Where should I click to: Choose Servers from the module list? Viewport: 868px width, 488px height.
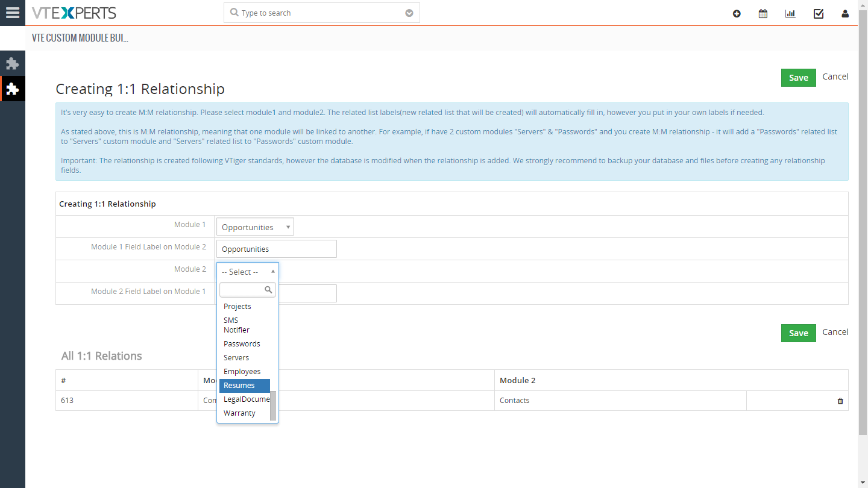tap(245, 357)
